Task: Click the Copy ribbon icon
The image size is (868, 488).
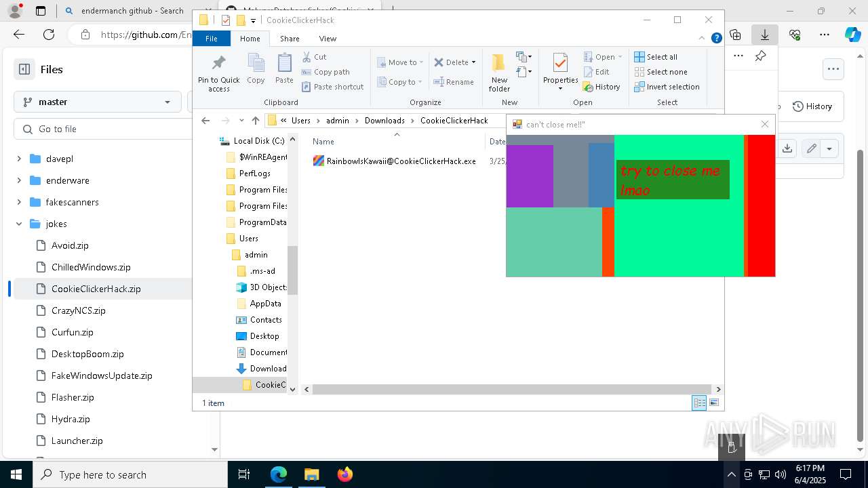Action: [x=256, y=69]
